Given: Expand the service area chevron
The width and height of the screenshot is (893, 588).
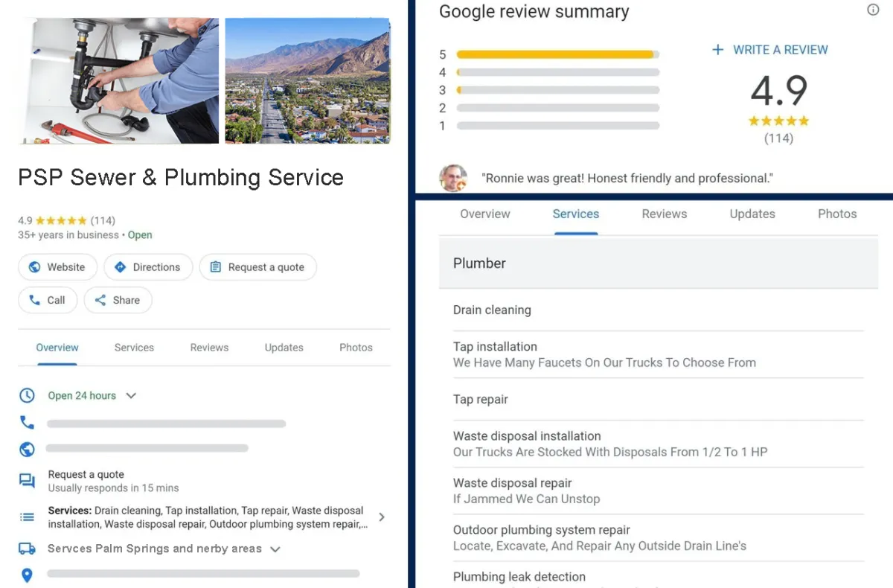Looking at the screenshot, I should click(275, 549).
